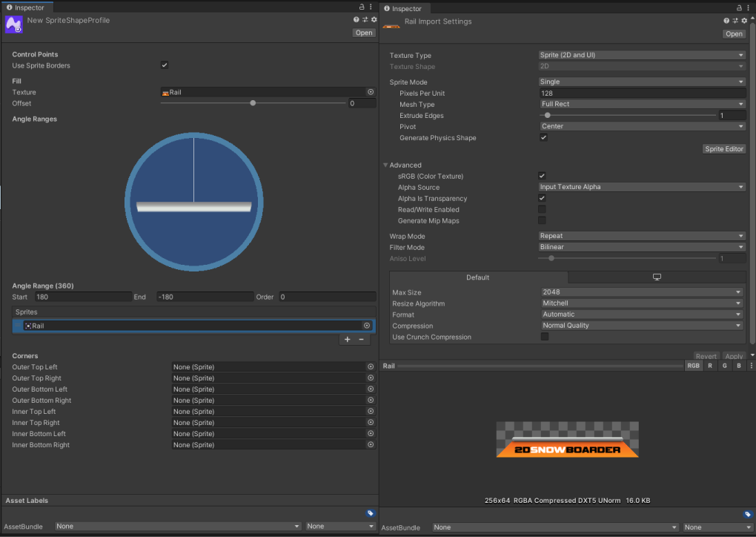
Task: Click minus icon to remove sprite
Action: coord(362,339)
